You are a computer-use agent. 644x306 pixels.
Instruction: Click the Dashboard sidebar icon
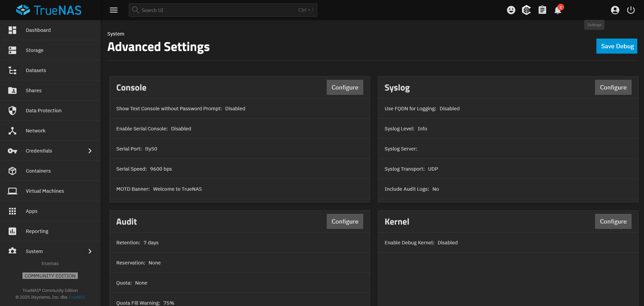[x=12, y=30]
